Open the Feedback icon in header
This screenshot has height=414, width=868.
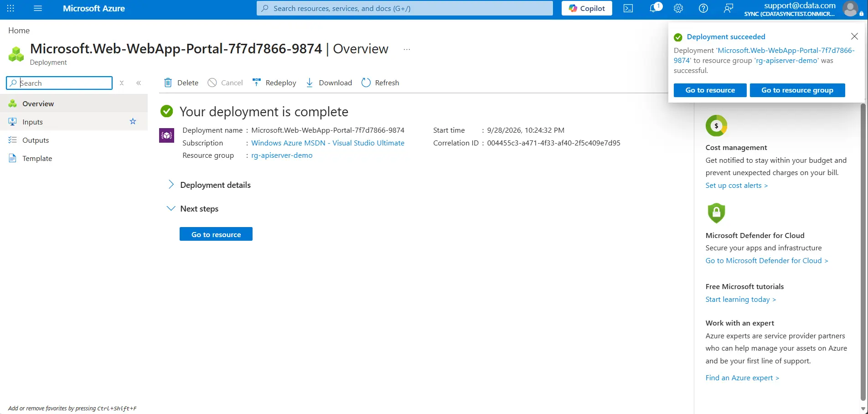point(728,8)
